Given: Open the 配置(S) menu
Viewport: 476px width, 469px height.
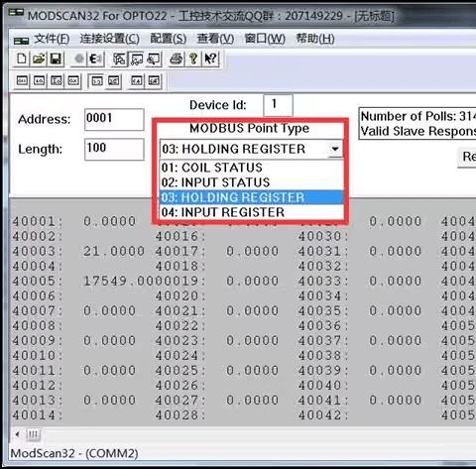Looking at the screenshot, I should pos(169,39).
